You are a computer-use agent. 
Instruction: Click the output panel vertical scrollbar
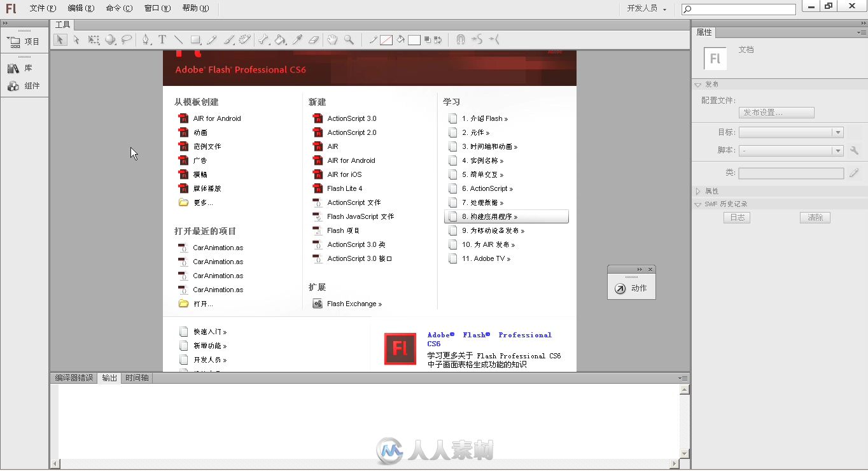[x=685, y=421]
